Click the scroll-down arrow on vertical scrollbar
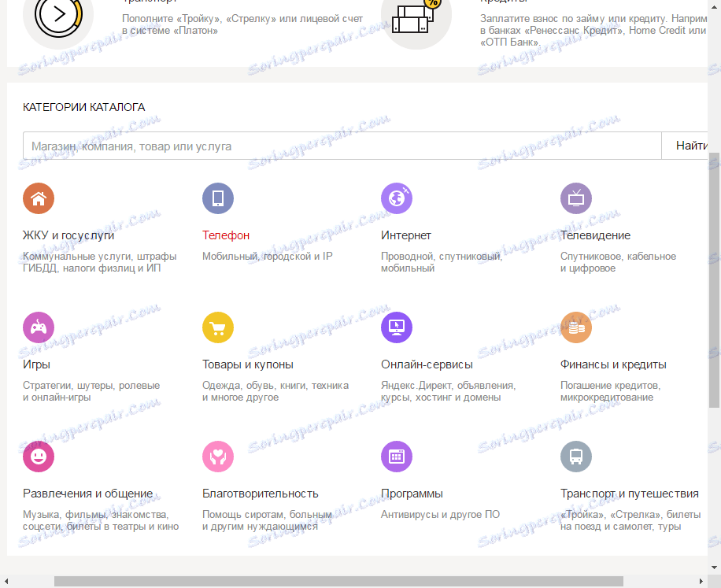Image resolution: width=721 pixels, height=588 pixels. click(x=714, y=568)
